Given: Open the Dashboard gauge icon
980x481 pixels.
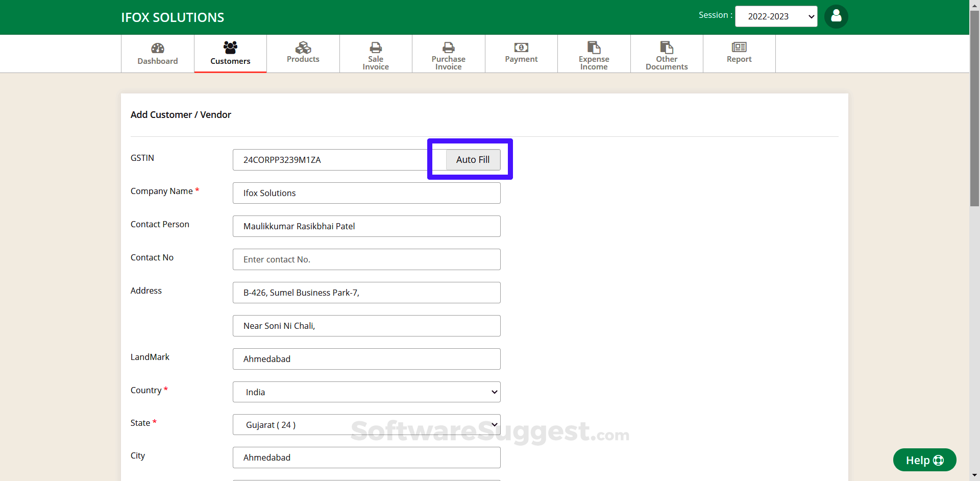Looking at the screenshot, I should (x=158, y=48).
